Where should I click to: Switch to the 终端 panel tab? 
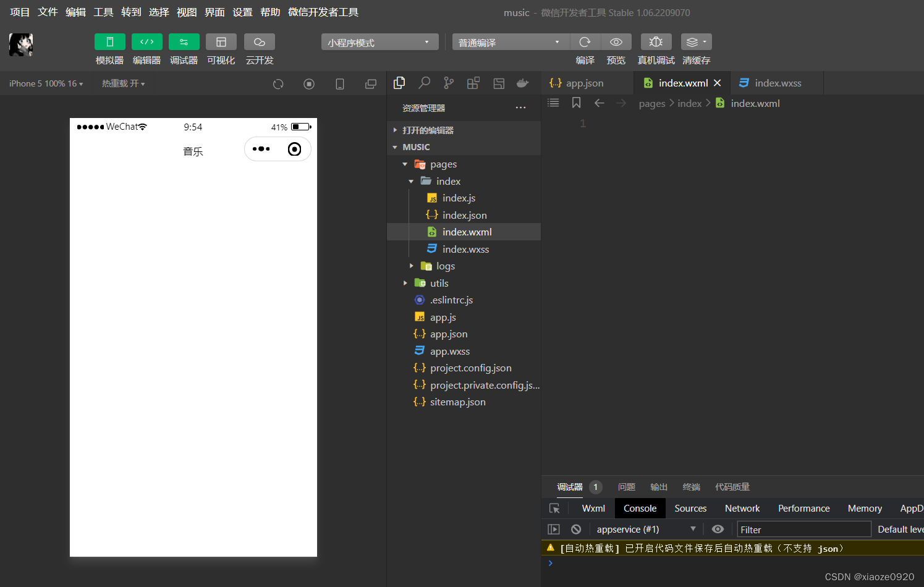click(691, 487)
